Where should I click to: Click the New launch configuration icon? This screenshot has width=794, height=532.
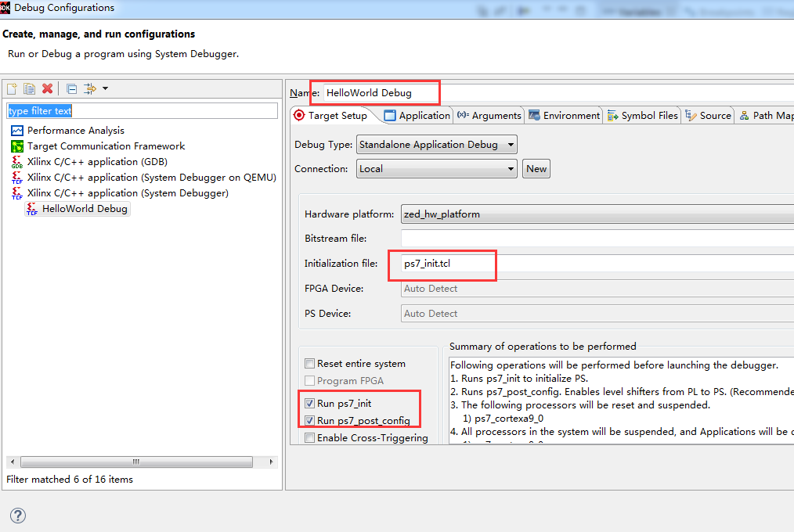(x=12, y=88)
